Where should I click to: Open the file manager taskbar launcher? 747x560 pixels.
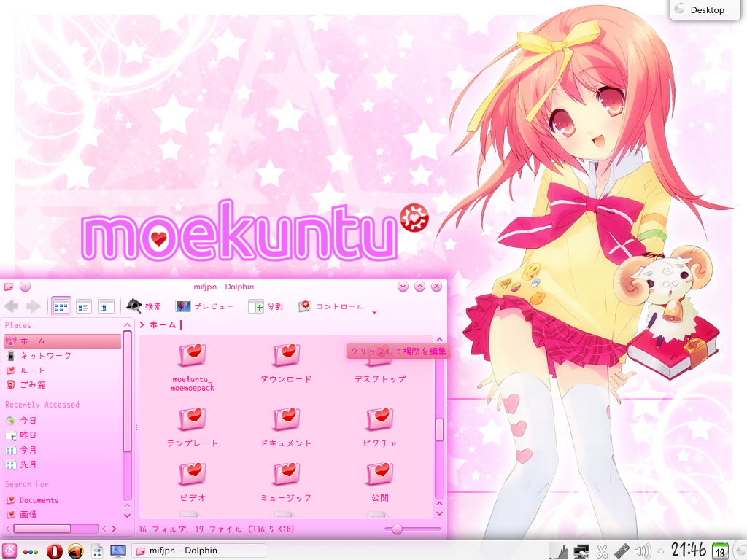pyautogui.click(x=97, y=551)
